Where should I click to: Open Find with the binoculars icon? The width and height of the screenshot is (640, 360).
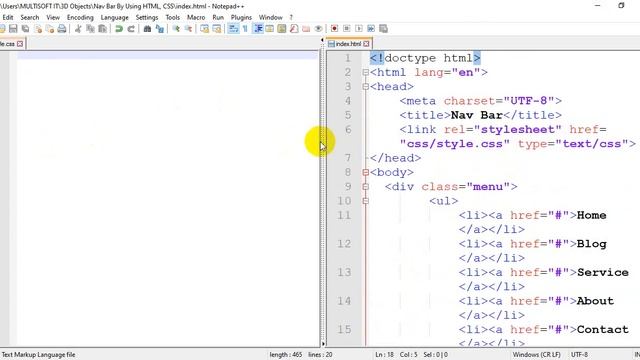tap(147, 29)
